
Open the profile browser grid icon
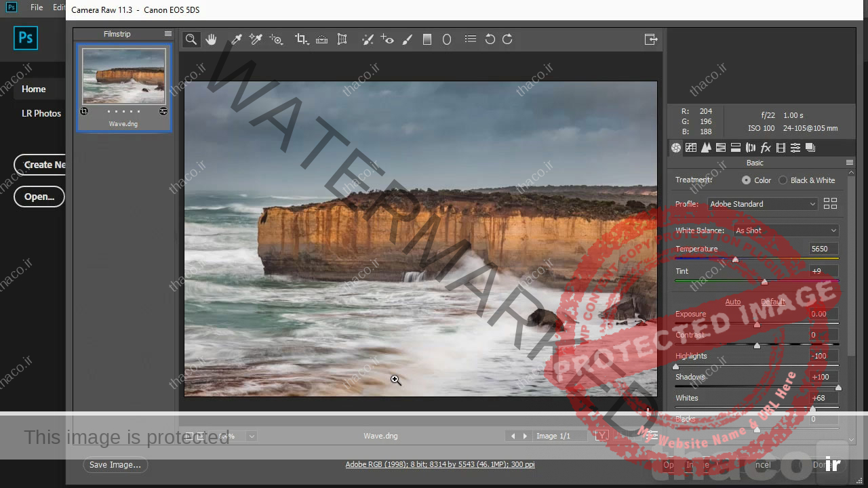pyautogui.click(x=830, y=203)
